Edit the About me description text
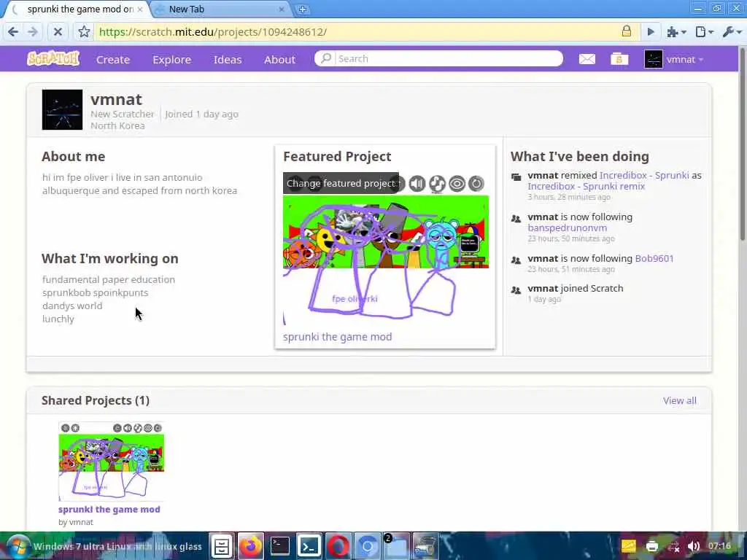The width and height of the screenshot is (747, 560). pyautogui.click(x=139, y=184)
